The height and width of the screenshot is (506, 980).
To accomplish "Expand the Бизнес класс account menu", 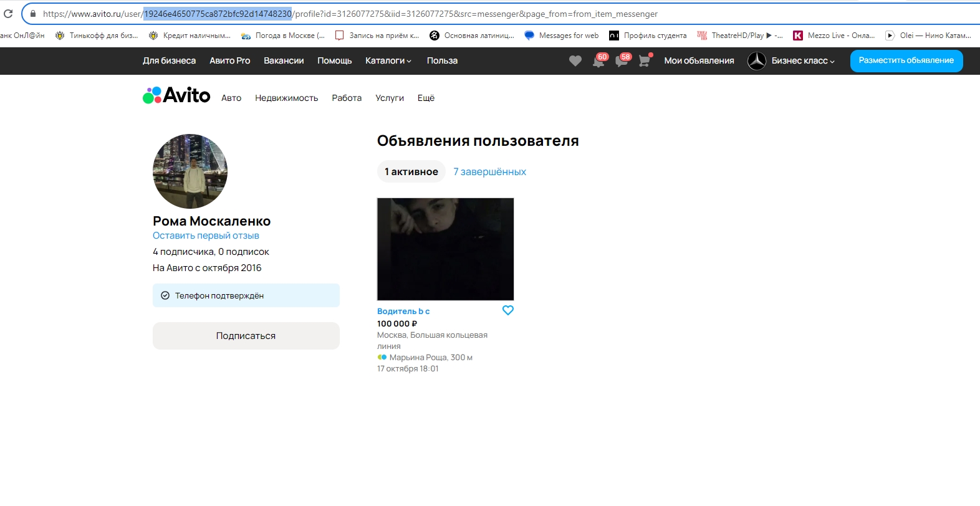I will [802, 61].
